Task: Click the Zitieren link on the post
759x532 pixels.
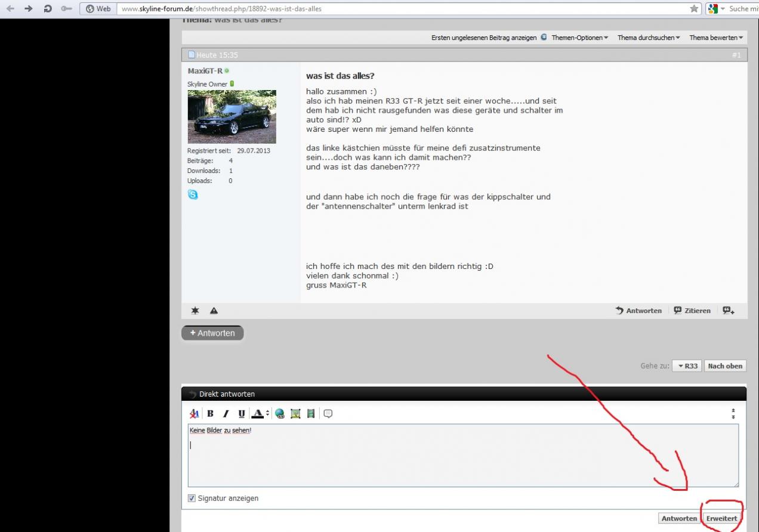Action: pyautogui.click(x=692, y=311)
